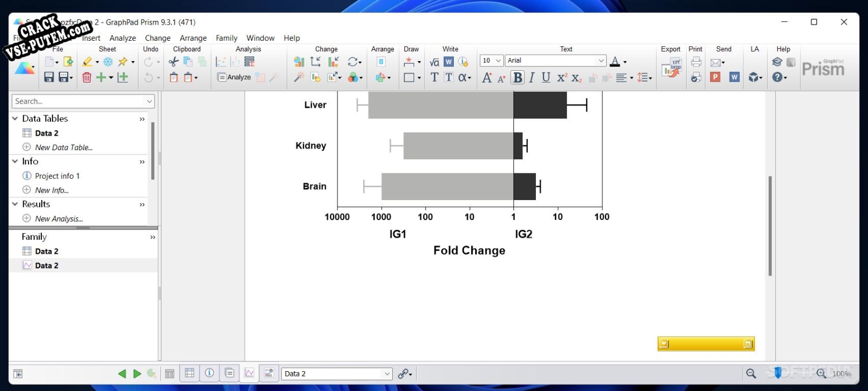
Task: Toggle Bold text formatting
Action: (518, 77)
